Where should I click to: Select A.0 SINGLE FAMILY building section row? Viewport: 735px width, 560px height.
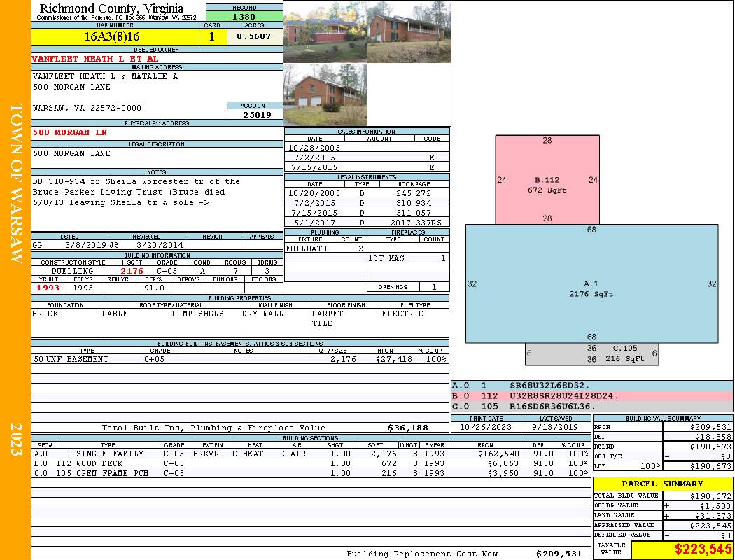(311, 454)
